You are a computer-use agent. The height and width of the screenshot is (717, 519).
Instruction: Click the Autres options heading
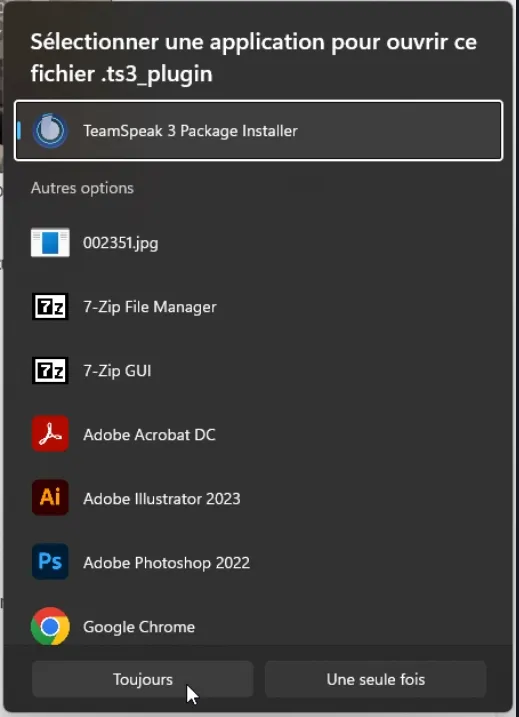tap(82, 188)
